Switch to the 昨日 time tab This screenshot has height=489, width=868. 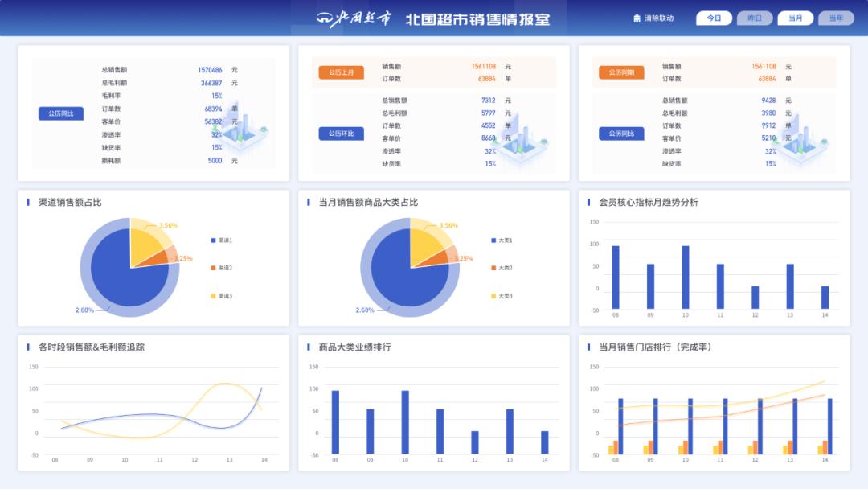coord(754,18)
